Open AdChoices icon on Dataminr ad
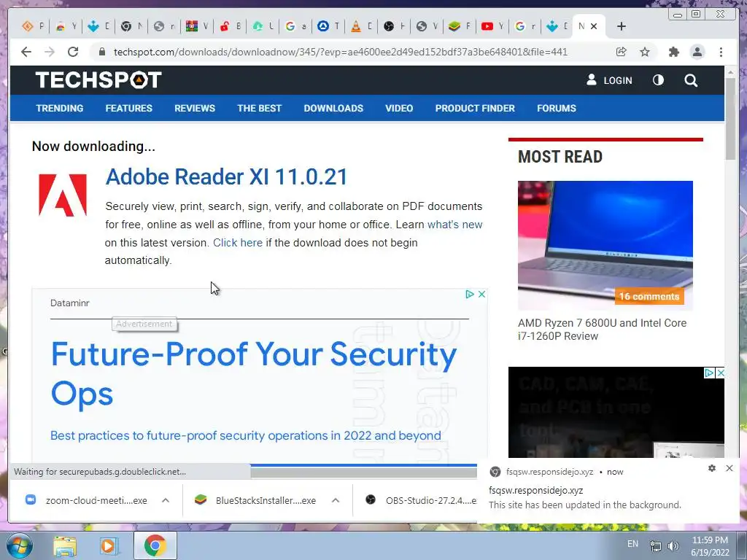 (470, 295)
